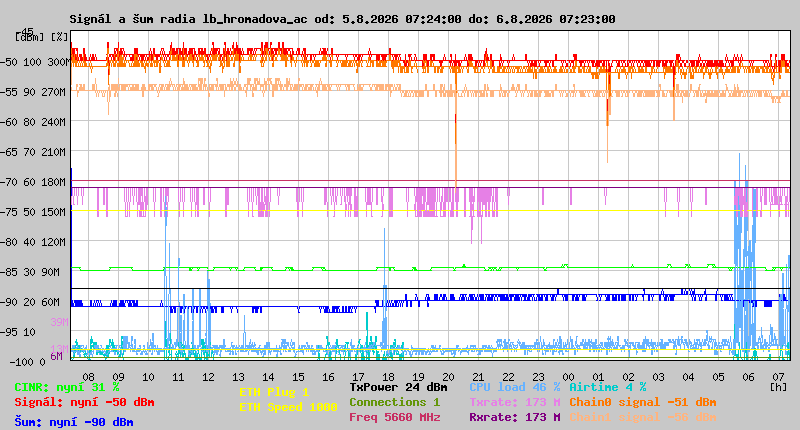Click the purple '6M' rate label
Viewport: 800px width, 430px height.
pos(56,356)
